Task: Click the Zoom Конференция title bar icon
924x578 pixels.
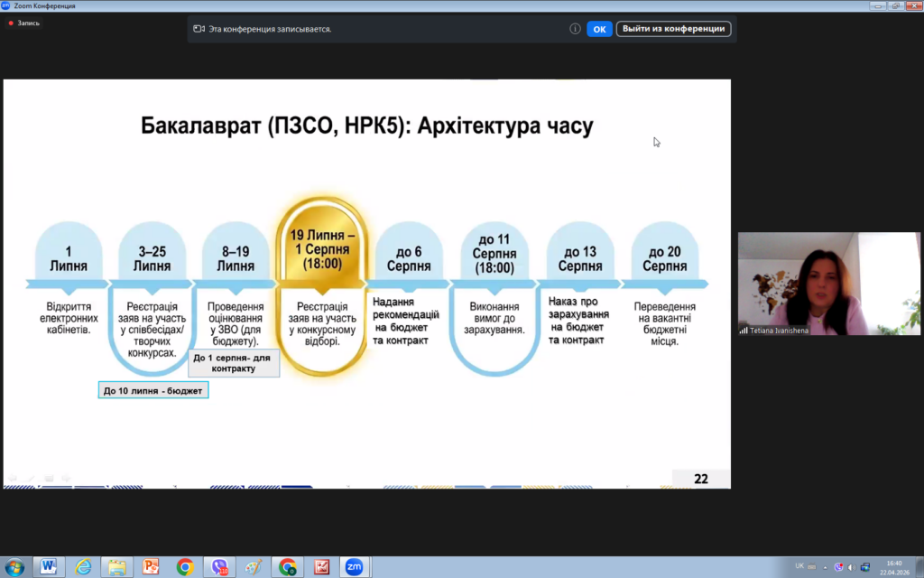Action: point(6,6)
